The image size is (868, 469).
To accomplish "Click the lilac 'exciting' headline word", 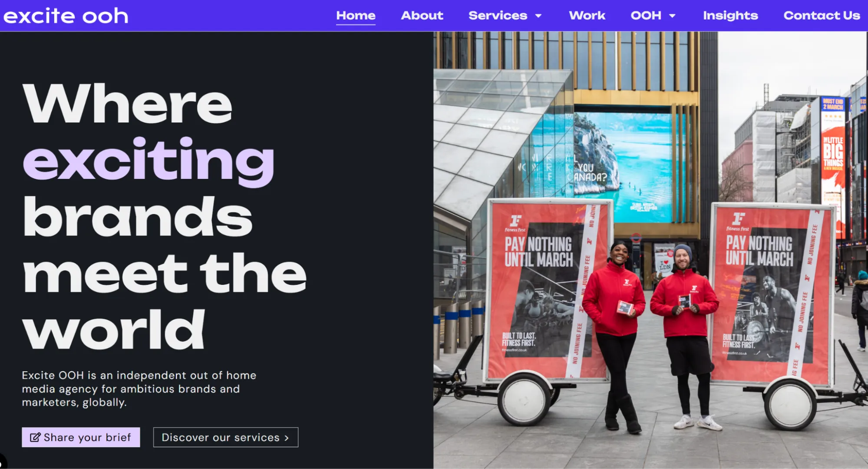I will (149, 162).
